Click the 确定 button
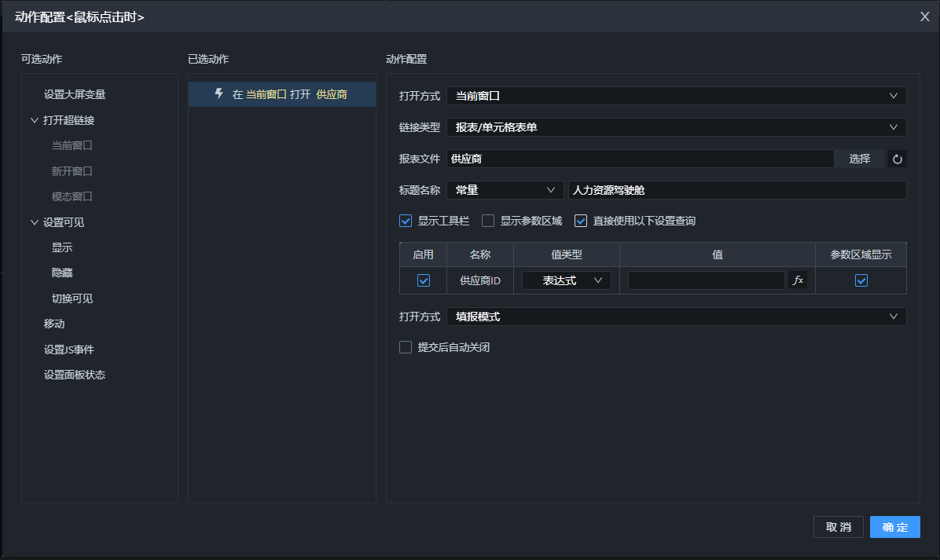The width and height of the screenshot is (940, 560). click(894, 527)
